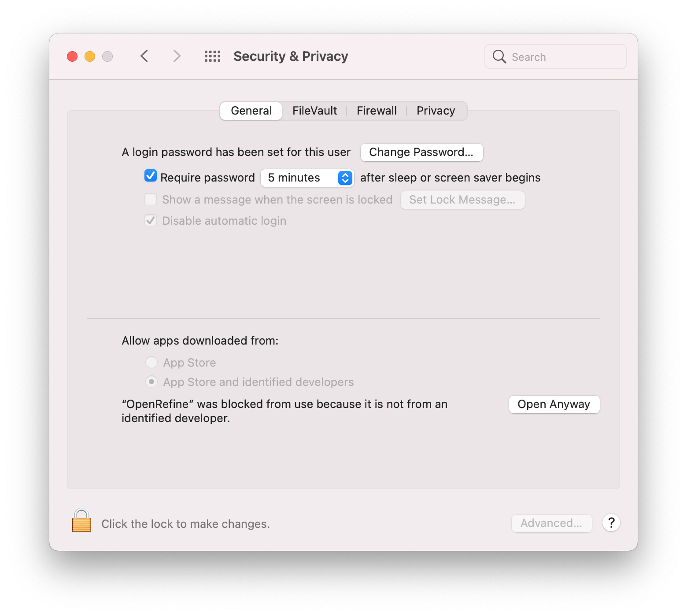
Task: Change delay to something other than 5 minutes
Action: 307,178
